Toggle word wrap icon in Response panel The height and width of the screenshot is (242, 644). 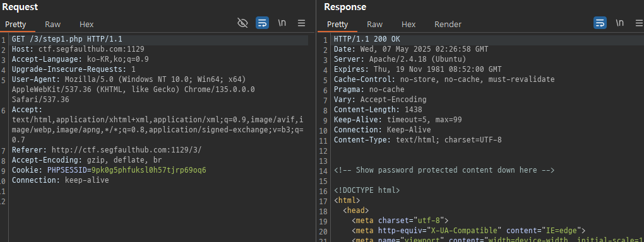pos(600,23)
